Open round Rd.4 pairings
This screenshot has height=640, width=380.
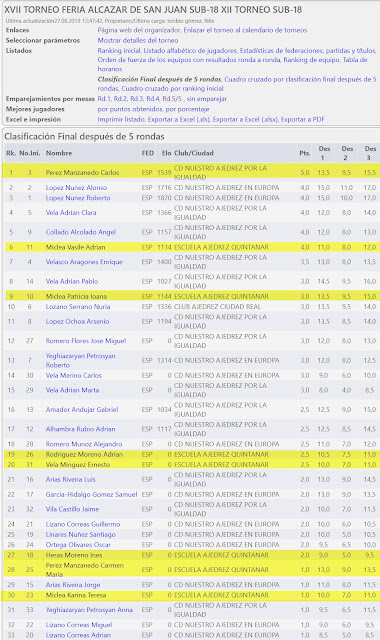point(153,99)
